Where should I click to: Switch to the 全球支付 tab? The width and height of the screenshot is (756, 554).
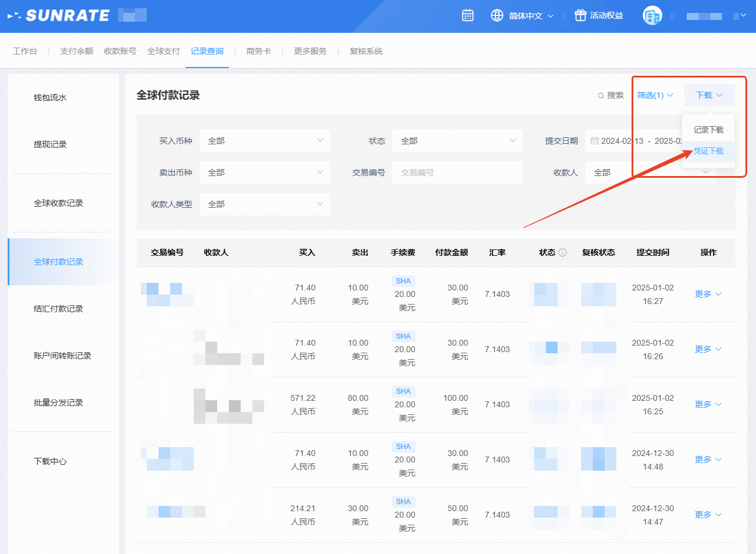coord(163,51)
